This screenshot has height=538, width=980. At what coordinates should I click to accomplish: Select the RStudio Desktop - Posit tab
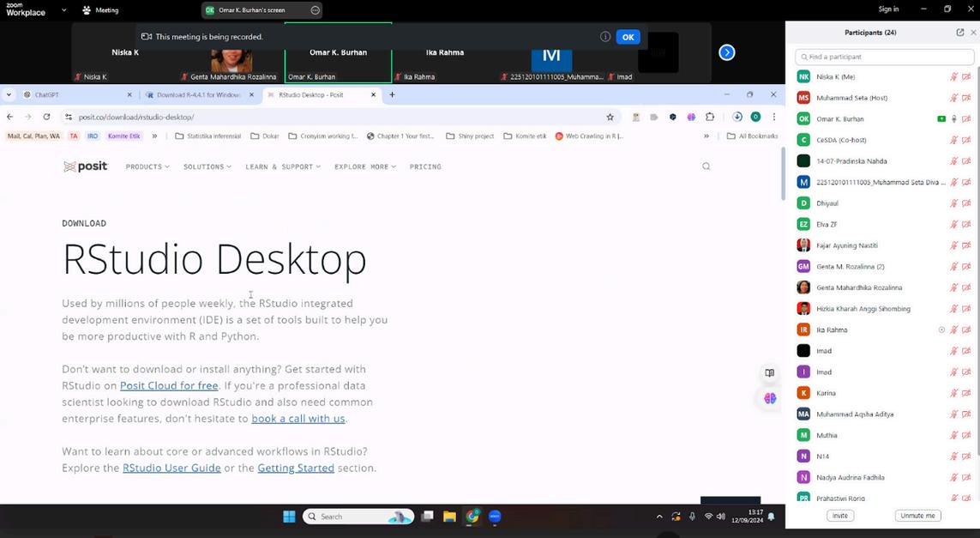pyautogui.click(x=321, y=95)
